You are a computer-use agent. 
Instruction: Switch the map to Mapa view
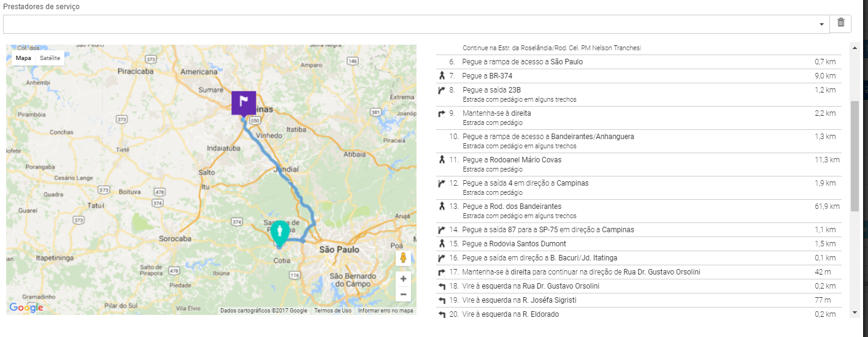[x=23, y=58]
